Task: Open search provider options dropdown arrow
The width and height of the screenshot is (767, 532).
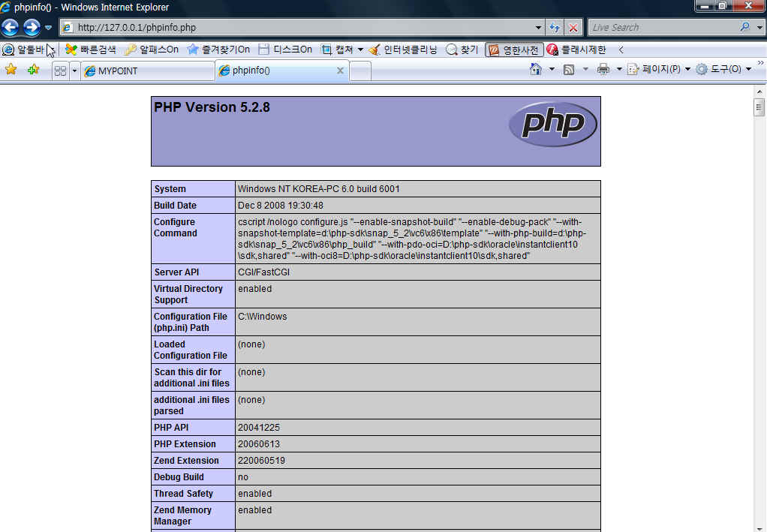Action: point(759,28)
